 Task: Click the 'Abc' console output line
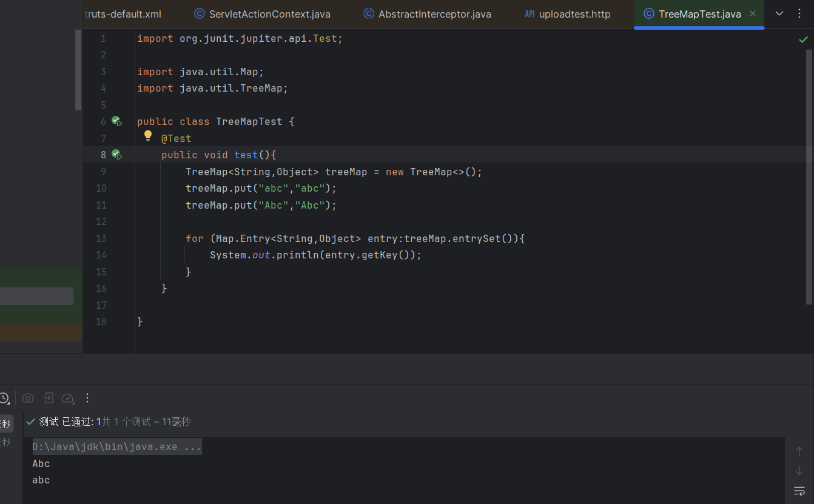(41, 463)
